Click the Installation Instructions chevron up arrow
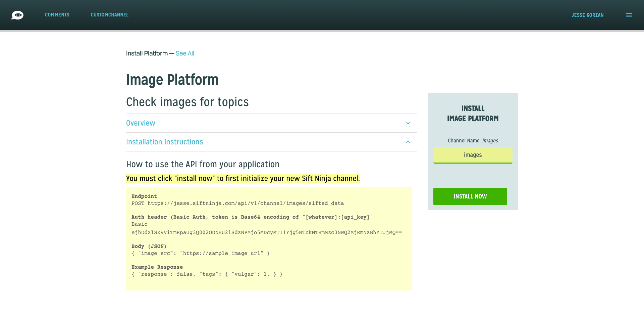Screen dimensions: 644x312 408,142
